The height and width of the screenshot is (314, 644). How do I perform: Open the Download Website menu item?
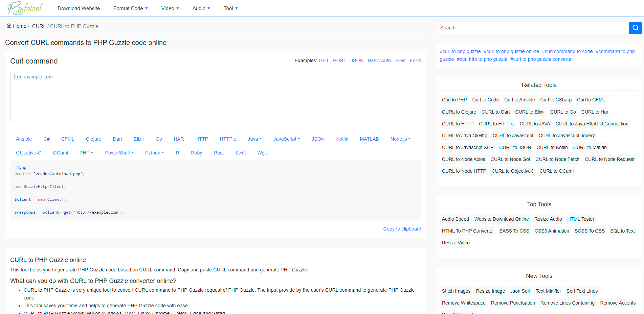pyautogui.click(x=79, y=8)
